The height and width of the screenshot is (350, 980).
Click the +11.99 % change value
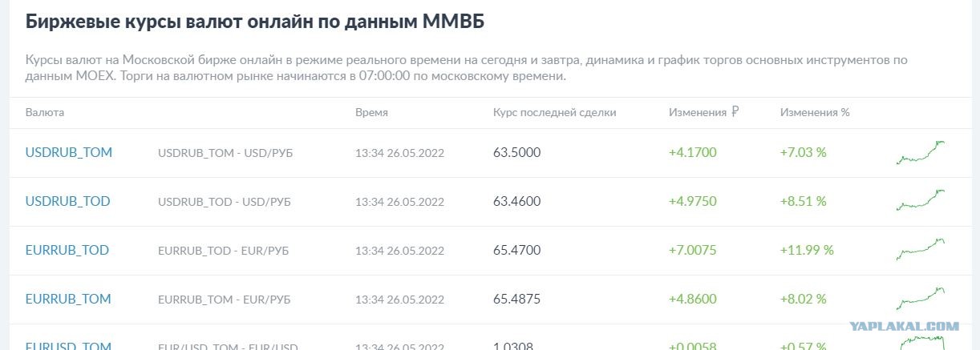tap(807, 250)
